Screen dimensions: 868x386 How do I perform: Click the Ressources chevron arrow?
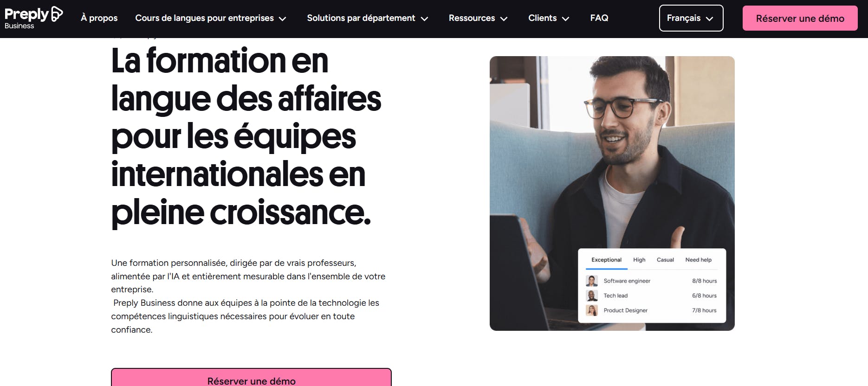click(x=504, y=19)
